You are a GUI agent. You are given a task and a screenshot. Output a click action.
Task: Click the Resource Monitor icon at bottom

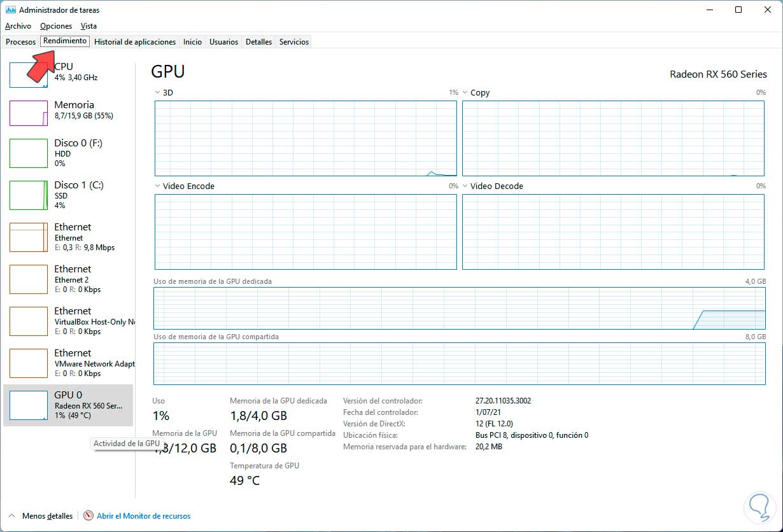[x=88, y=516]
